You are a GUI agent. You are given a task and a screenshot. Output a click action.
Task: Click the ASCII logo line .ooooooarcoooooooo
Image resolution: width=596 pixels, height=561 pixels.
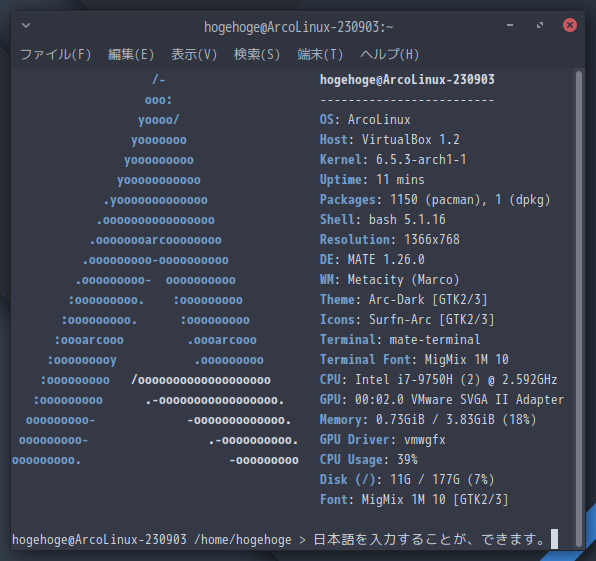click(155, 240)
